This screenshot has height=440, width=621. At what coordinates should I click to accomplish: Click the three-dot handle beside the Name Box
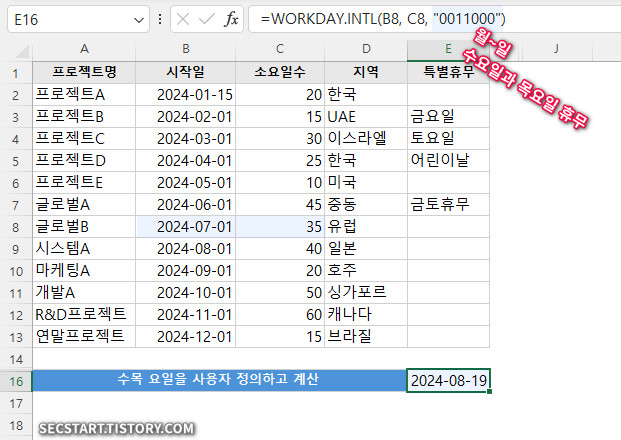coord(160,19)
